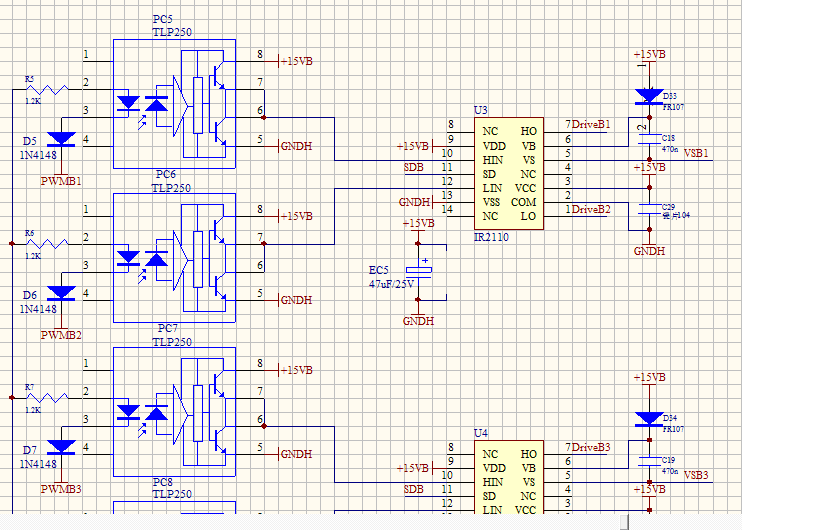Select the DriveB1 net label
Viewport: 819px width, 530px height.
(x=590, y=125)
